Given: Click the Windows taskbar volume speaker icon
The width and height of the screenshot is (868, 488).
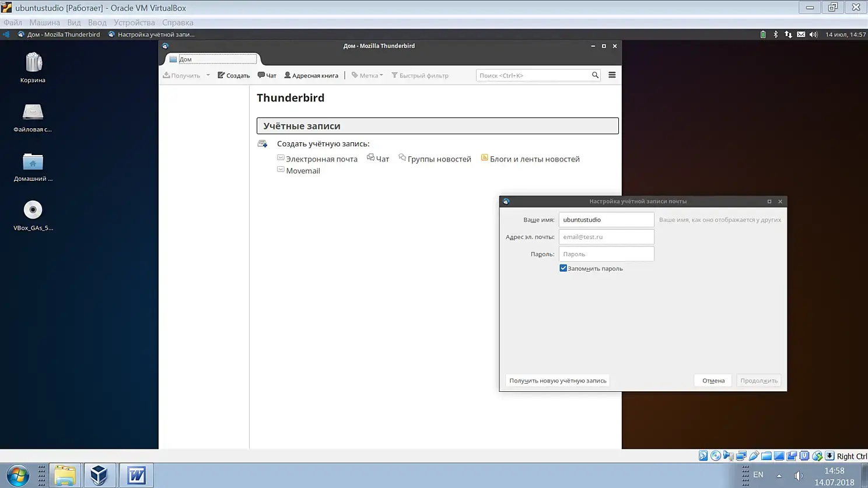Looking at the screenshot, I should click(x=799, y=476).
